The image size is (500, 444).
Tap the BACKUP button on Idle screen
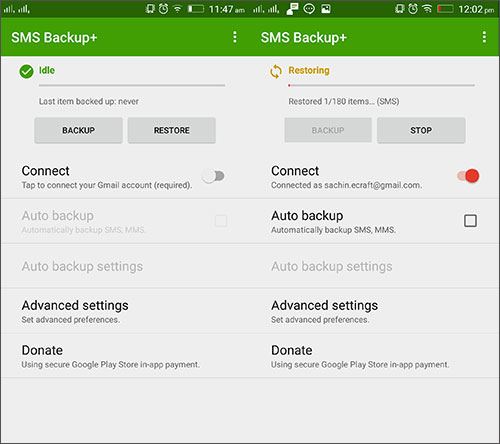[78, 130]
